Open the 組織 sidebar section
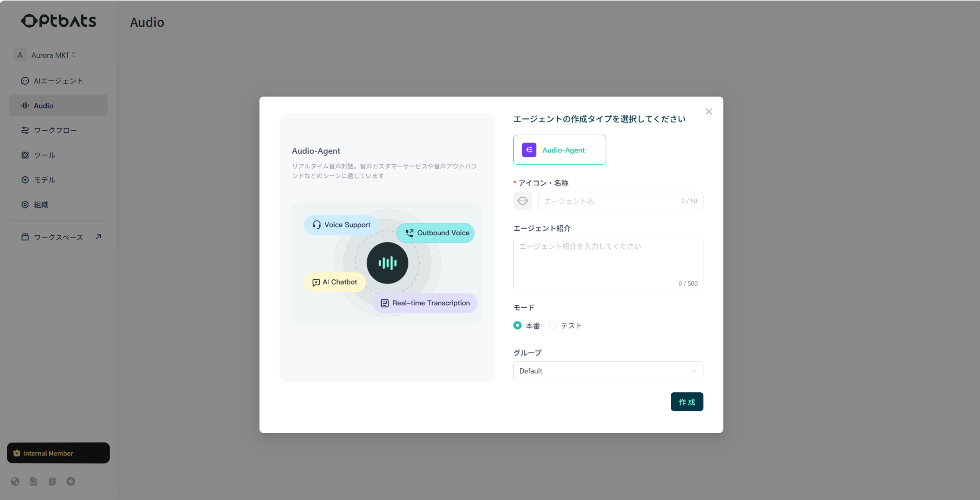The image size is (980, 500). pyautogui.click(x=58, y=205)
